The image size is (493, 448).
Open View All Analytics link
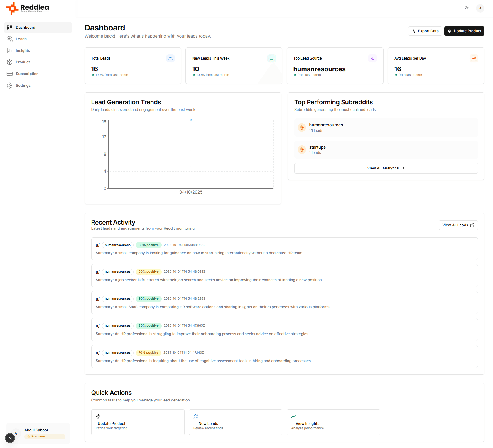click(386, 168)
